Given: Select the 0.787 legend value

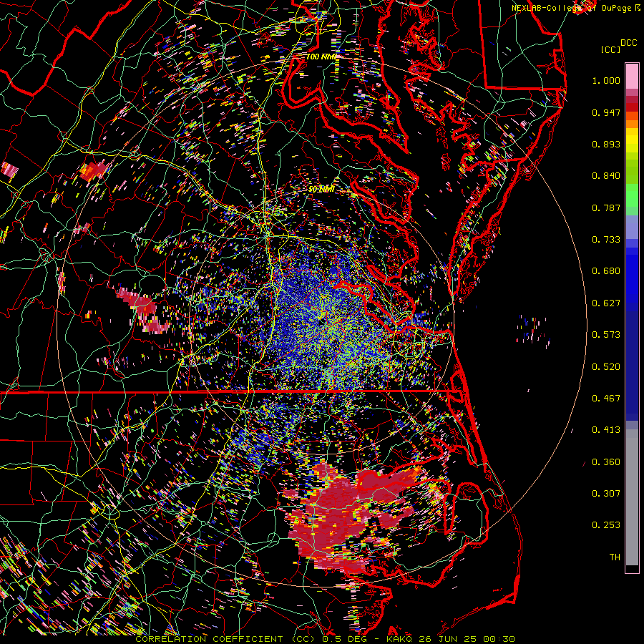Looking at the screenshot, I should (606, 208).
